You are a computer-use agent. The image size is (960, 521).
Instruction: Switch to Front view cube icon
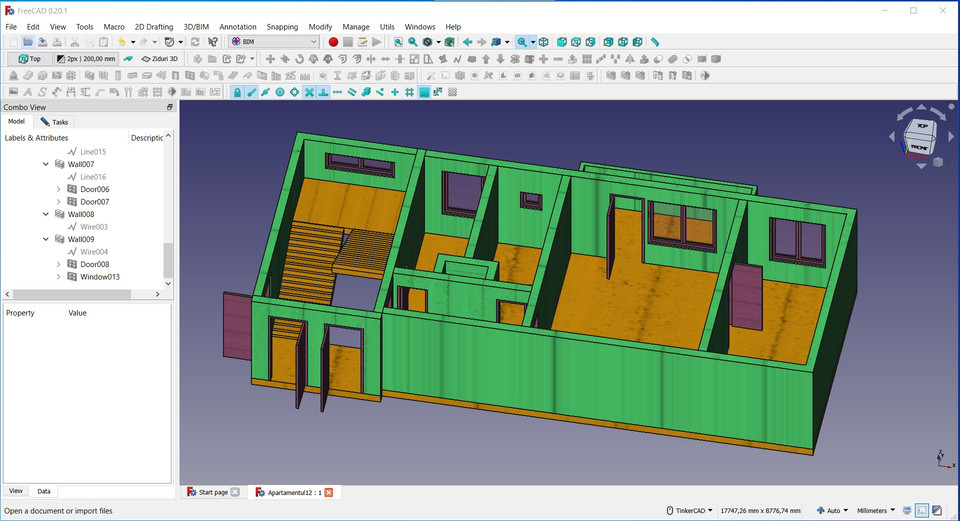coord(561,42)
